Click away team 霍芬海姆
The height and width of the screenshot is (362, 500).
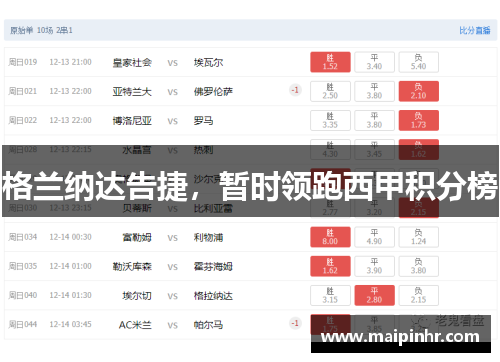pyautogui.click(x=213, y=266)
